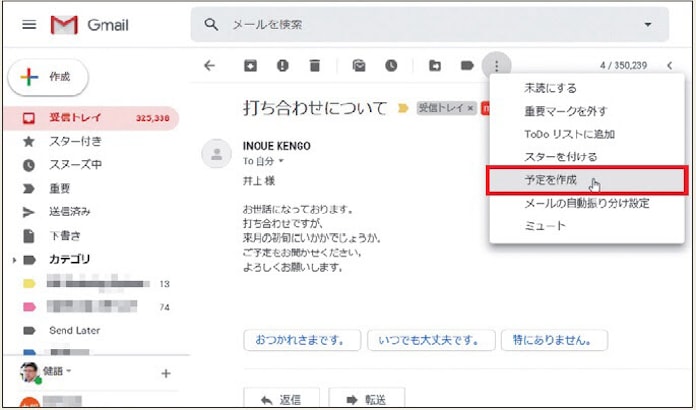
Task: Select ToDo リストに追加 menu entry
Action: click(x=587, y=134)
